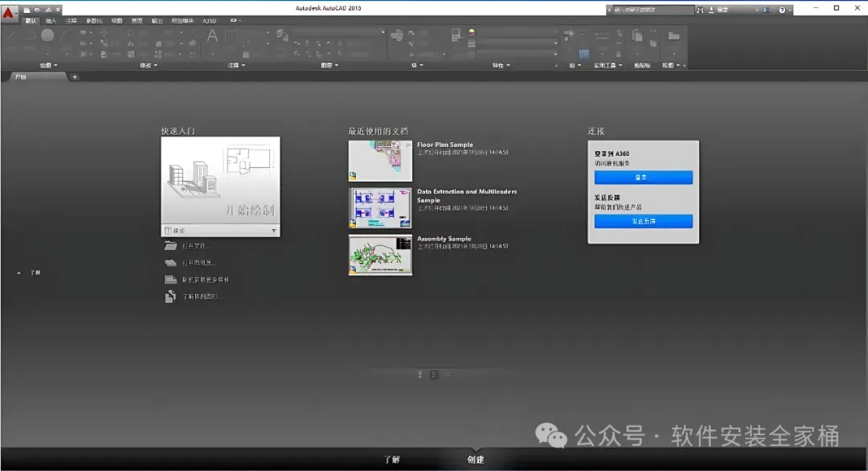Click the Plot quick-access icon
This screenshot has width=868, height=471.
[48, 10]
